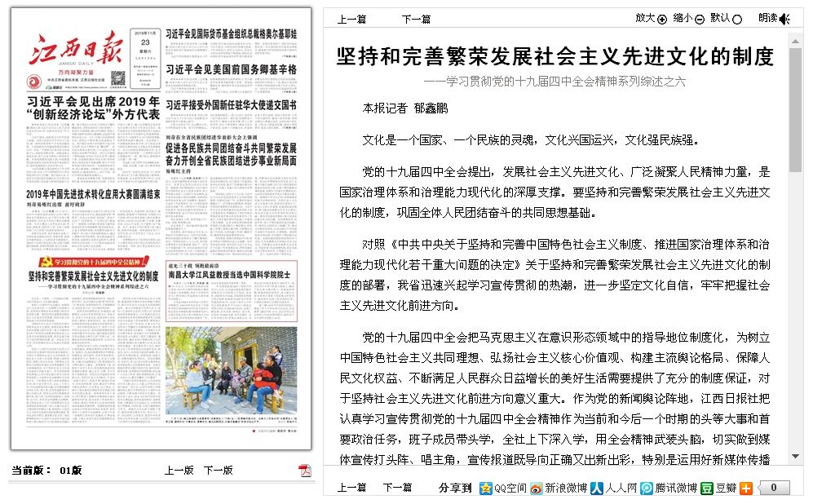The height and width of the screenshot is (504, 813).
Task: Click the byline 本报记者 郁鑫鹏
Action: pyautogui.click(x=405, y=108)
